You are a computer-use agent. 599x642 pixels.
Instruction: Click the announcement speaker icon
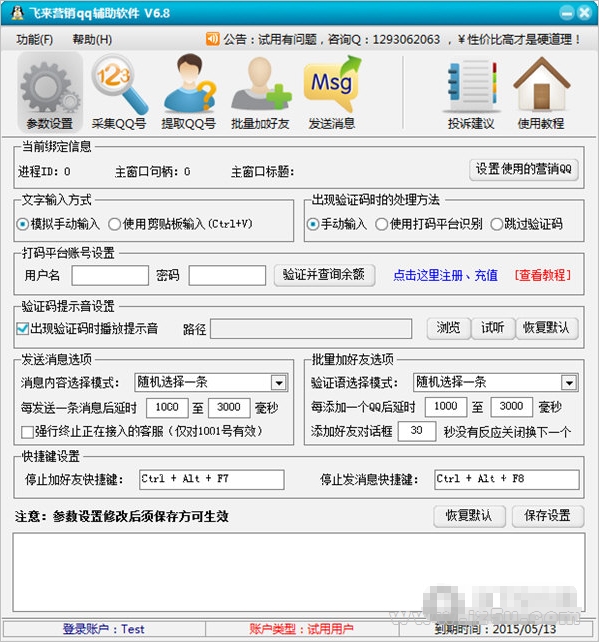[x=212, y=39]
